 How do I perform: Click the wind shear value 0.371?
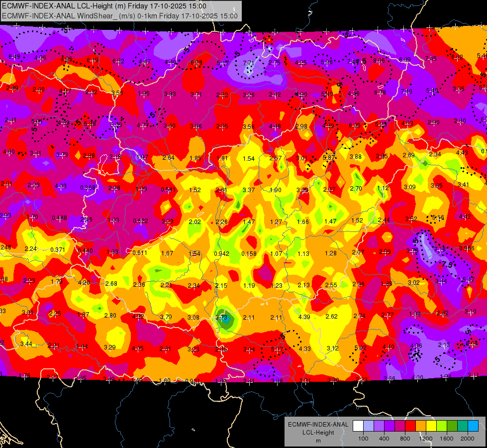58,250
